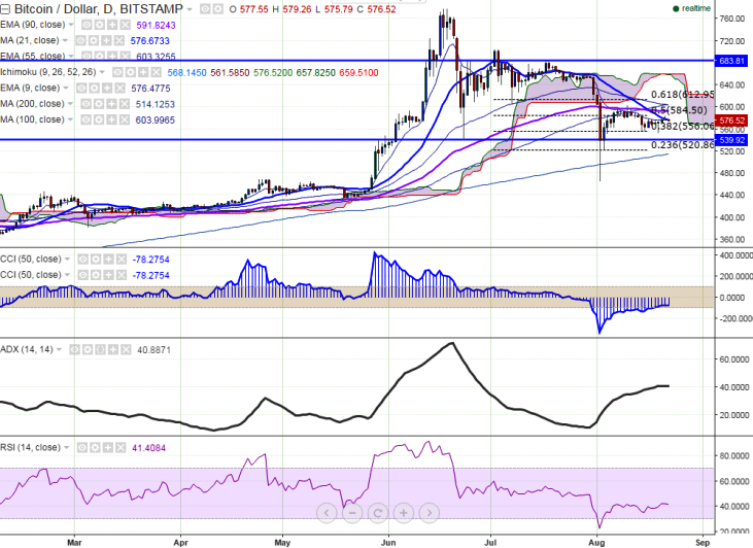The width and height of the screenshot is (753, 548).
Task: Click plus icon beside MA (100, close)
Action: (111, 120)
